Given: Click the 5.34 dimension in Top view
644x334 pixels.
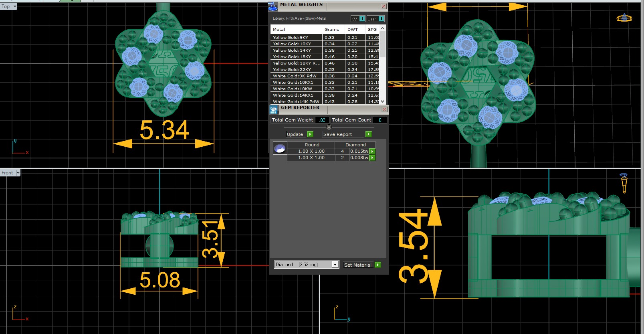Looking at the screenshot, I should [164, 130].
